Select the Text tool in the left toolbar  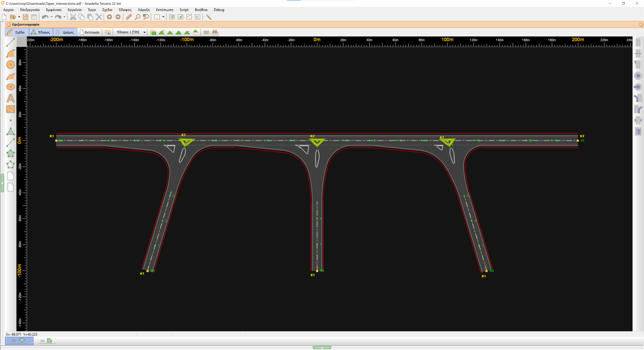11,99
